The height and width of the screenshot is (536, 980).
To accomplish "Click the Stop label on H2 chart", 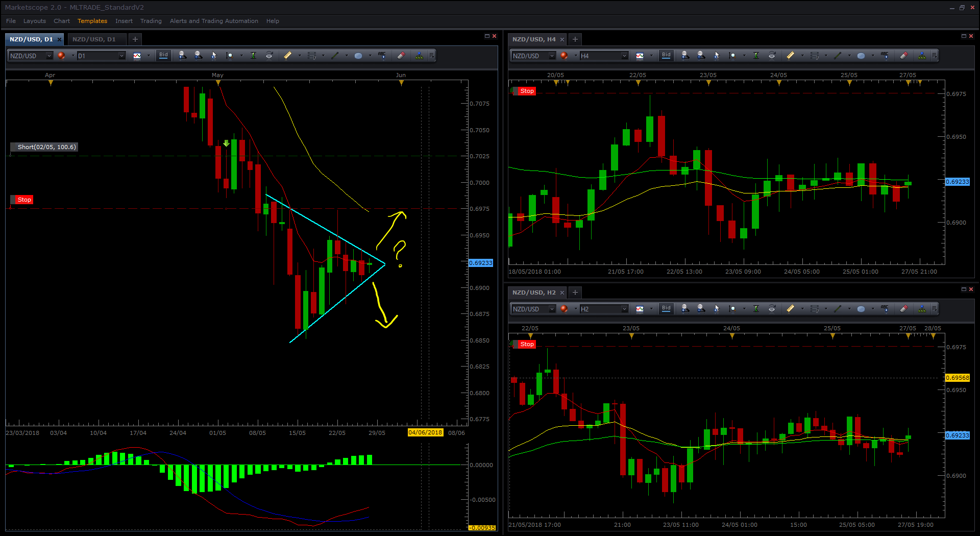I will coord(527,344).
